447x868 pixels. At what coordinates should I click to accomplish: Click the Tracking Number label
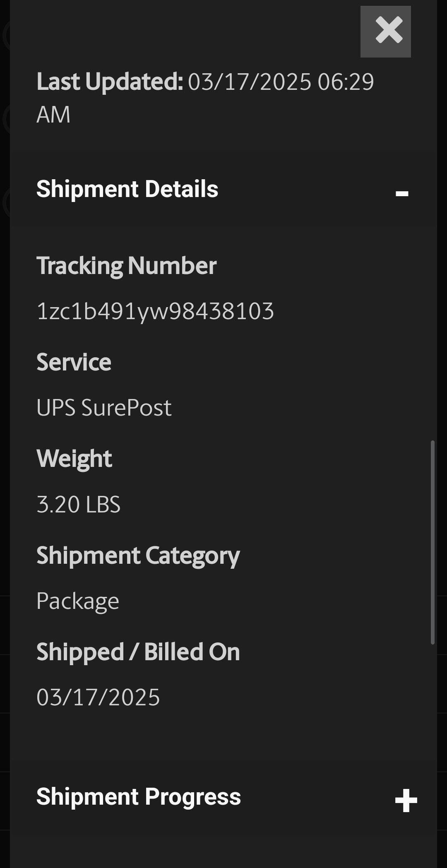point(126,265)
